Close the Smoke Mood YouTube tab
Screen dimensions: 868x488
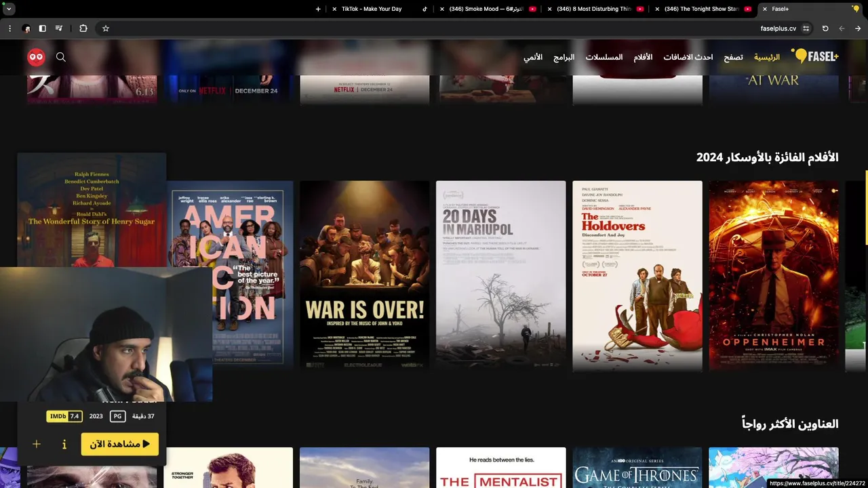click(x=442, y=9)
